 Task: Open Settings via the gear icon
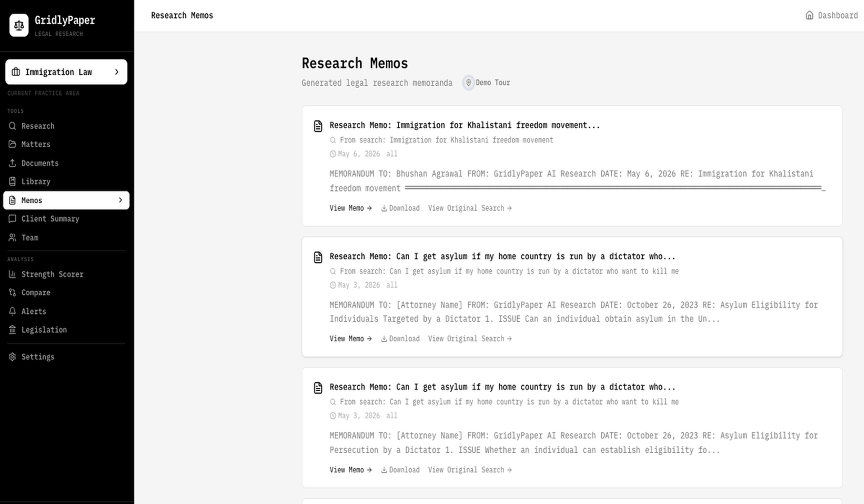(12, 356)
